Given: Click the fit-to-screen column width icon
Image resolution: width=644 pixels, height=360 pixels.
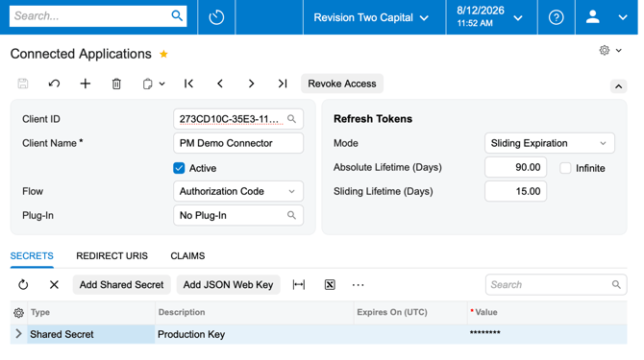Looking at the screenshot, I should pos(299,284).
